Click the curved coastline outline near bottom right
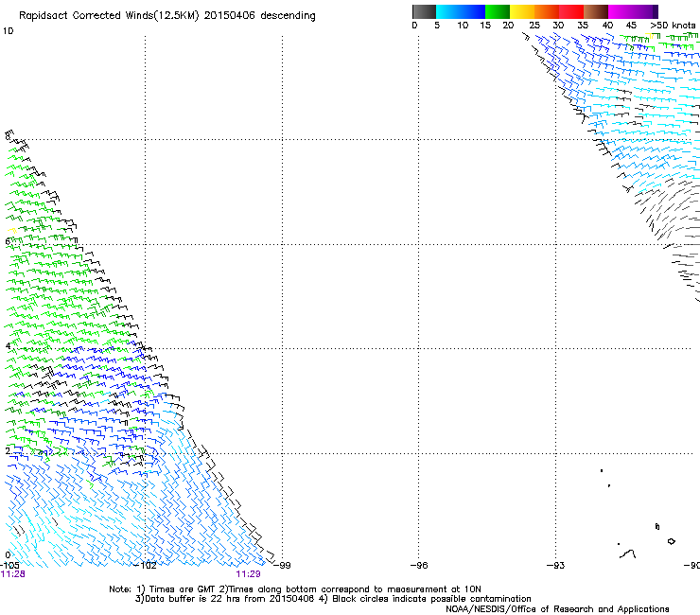Viewport: 700px width, 615px height. coord(628,553)
